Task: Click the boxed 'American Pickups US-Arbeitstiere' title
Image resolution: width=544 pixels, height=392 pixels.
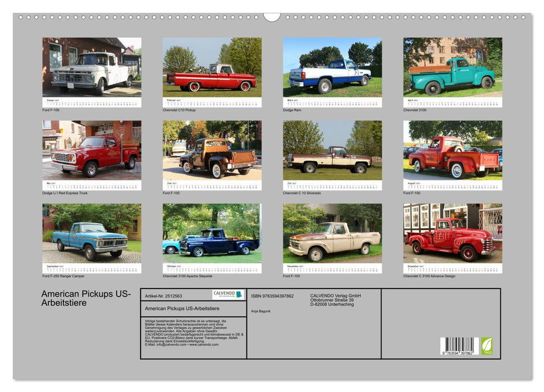Action: [x=182, y=309]
